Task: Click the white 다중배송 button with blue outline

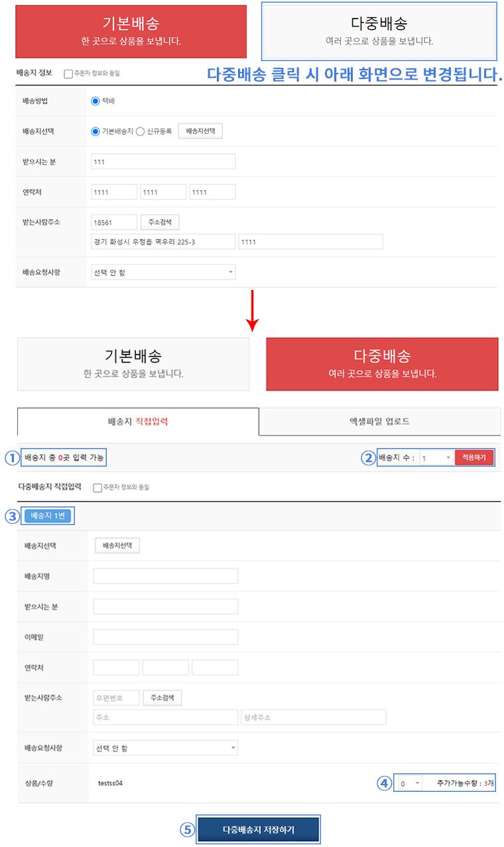Action: point(379,31)
